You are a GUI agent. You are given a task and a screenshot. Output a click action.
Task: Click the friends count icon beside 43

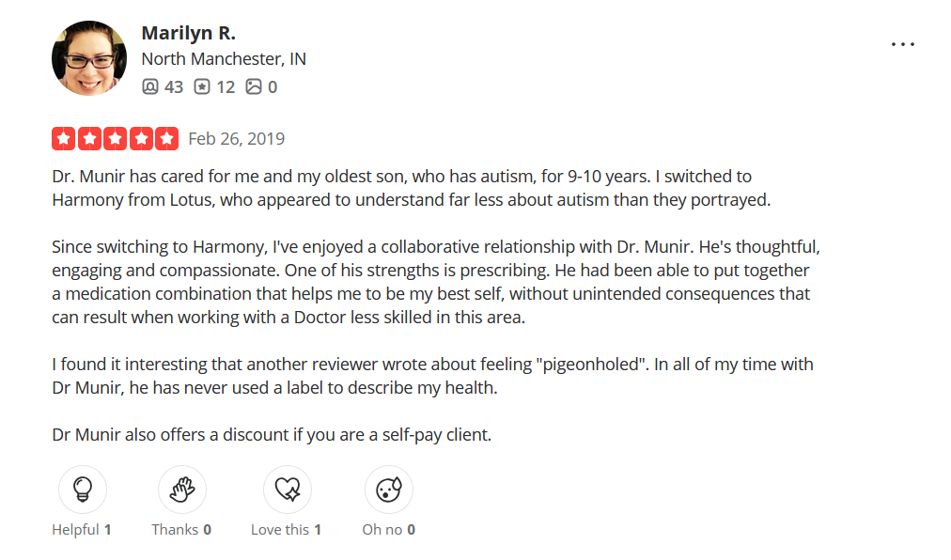[x=150, y=86]
